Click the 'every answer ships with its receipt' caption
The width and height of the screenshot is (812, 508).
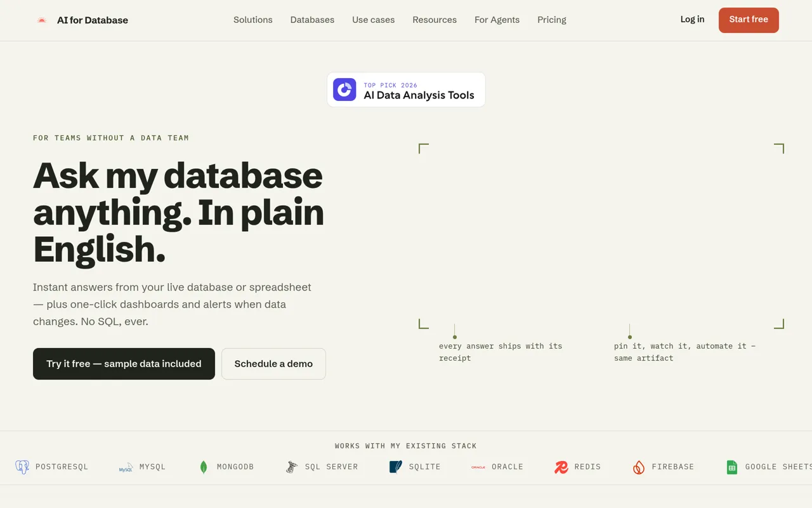pyautogui.click(x=501, y=352)
